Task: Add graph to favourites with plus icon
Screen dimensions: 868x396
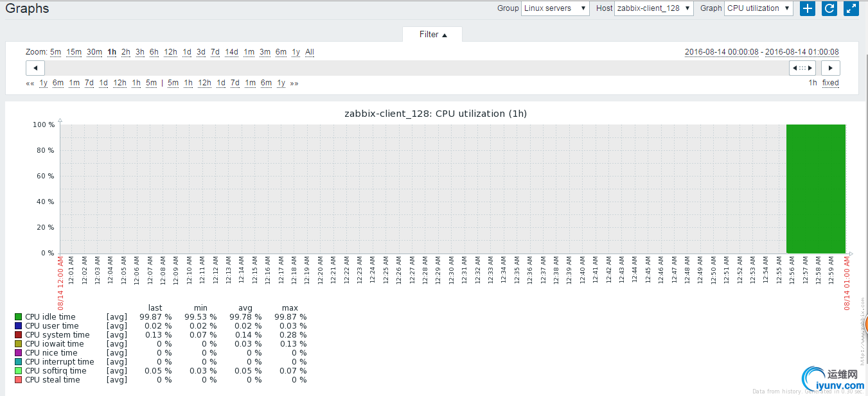Action: 808,8
